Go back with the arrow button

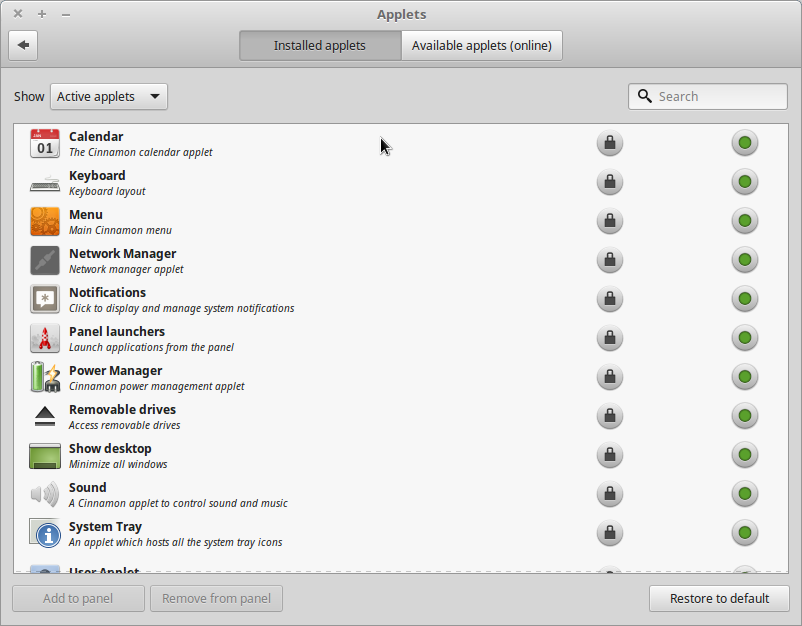[x=23, y=45]
